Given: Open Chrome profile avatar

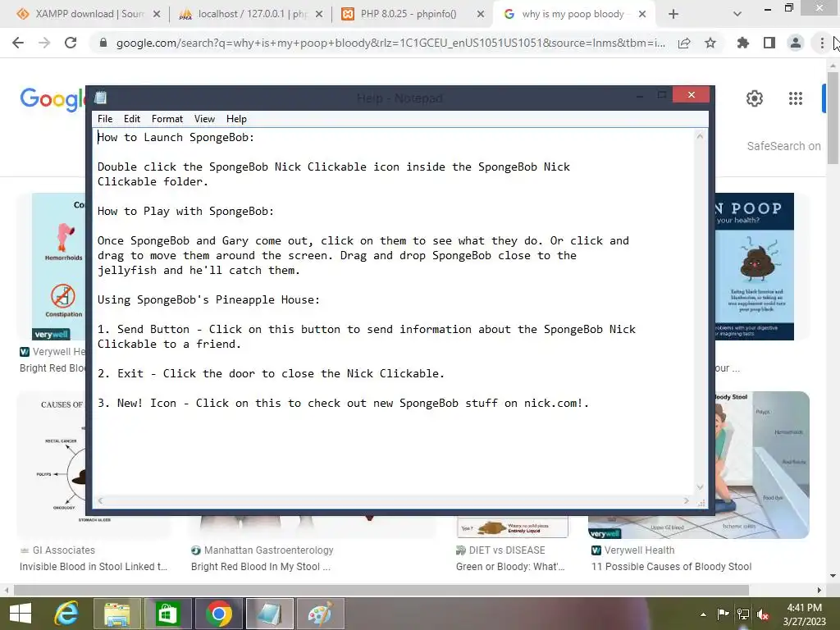Looking at the screenshot, I should [796, 43].
